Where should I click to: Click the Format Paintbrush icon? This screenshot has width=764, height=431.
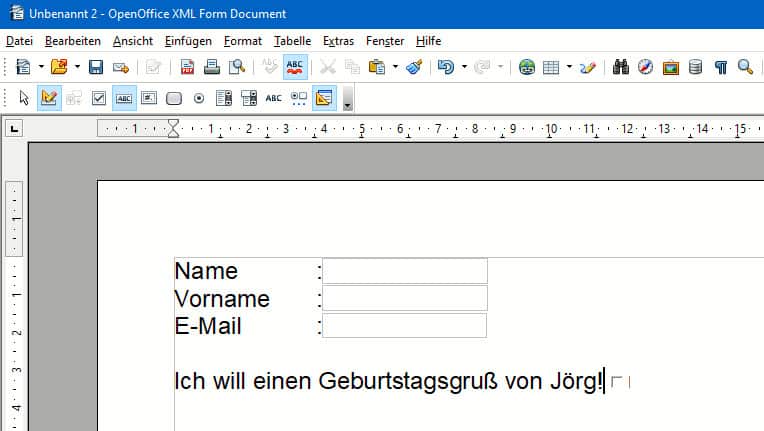(414, 67)
